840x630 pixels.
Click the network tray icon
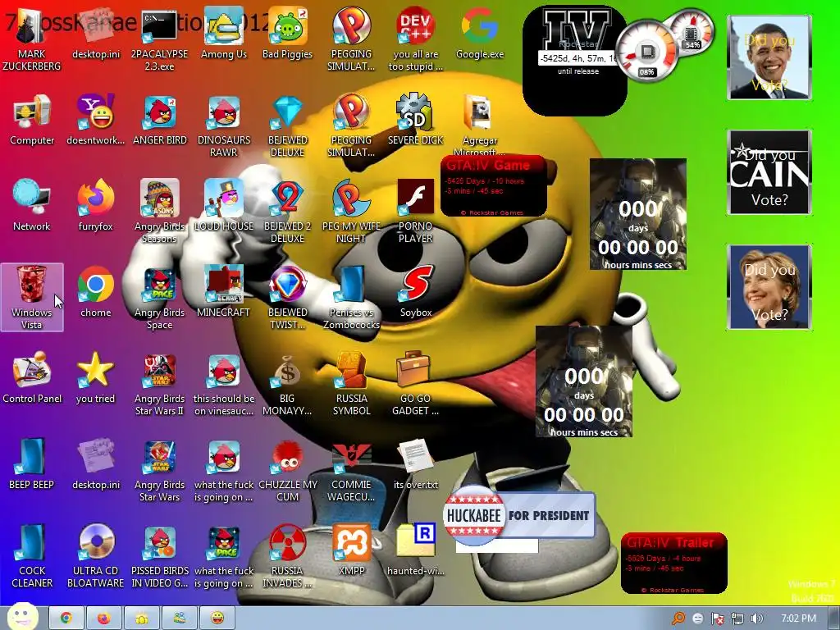coord(737,619)
